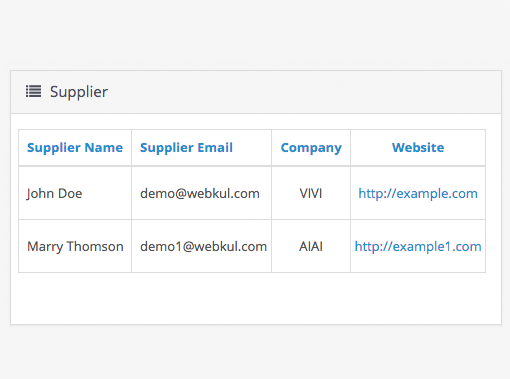The height and width of the screenshot is (379, 510).
Task: Open the http://example1.com link
Action: click(x=418, y=246)
